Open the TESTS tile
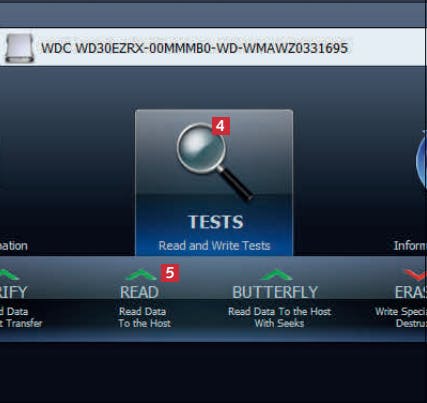The width and height of the screenshot is (427, 403). point(214,183)
